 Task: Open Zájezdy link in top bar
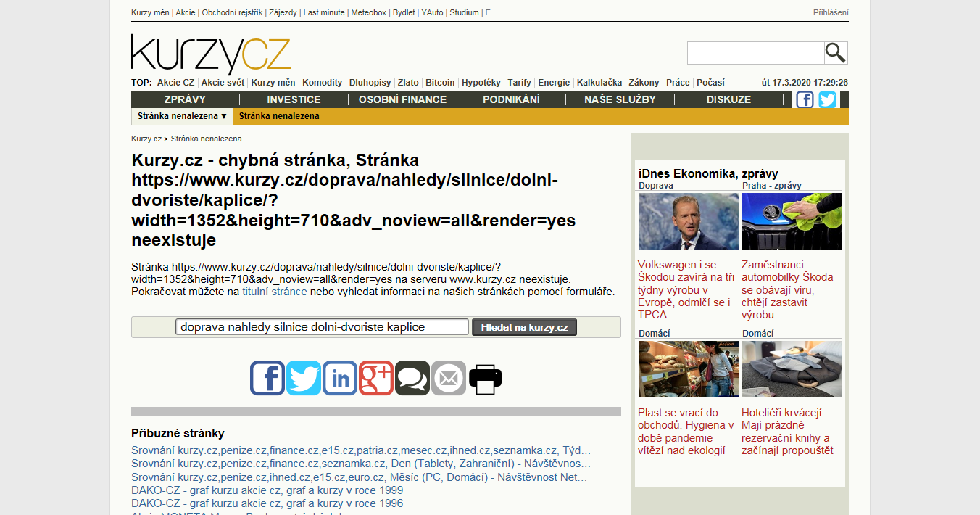click(x=283, y=12)
